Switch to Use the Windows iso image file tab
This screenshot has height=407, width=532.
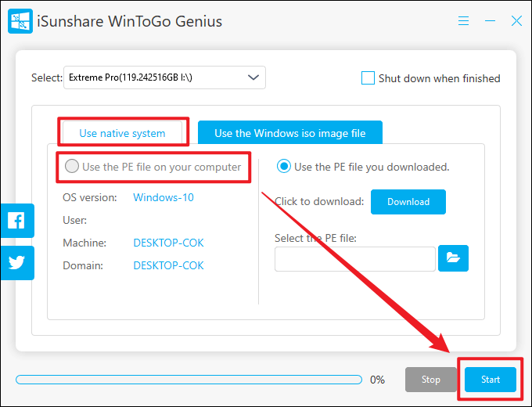click(x=290, y=133)
